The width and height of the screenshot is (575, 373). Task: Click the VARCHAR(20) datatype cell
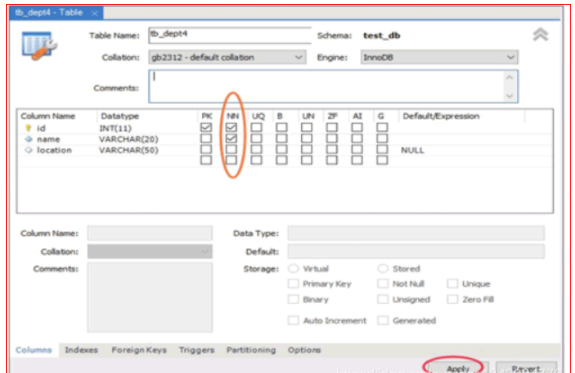(x=129, y=139)
